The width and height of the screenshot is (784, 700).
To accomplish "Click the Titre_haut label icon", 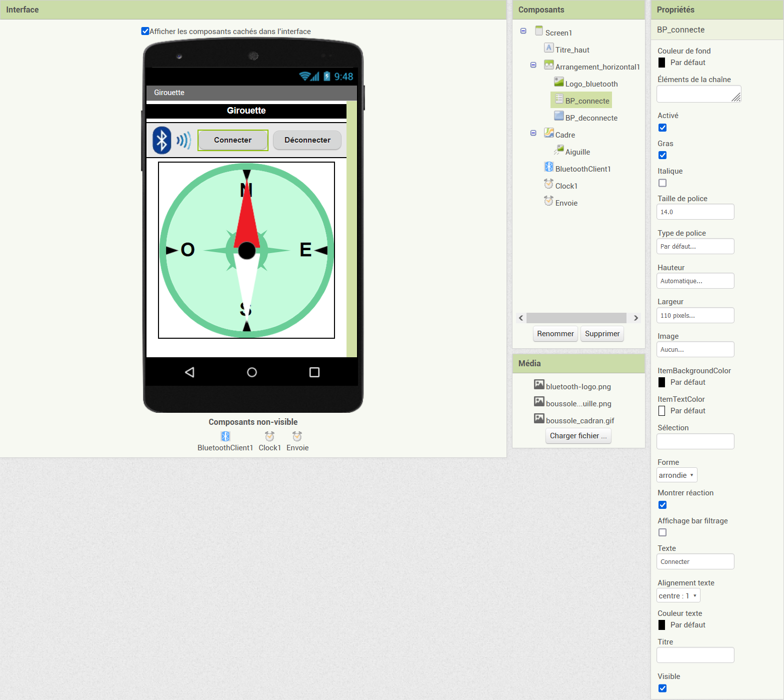I will (549, 48).
